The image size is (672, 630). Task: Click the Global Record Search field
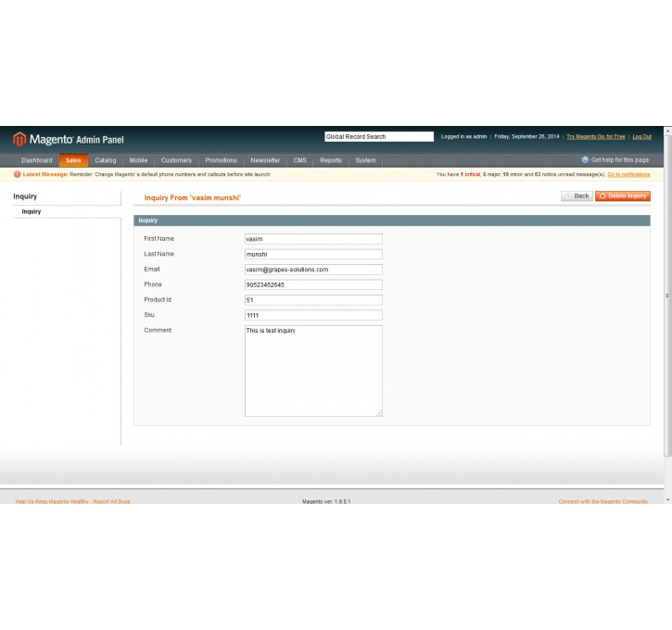point(378,137)
